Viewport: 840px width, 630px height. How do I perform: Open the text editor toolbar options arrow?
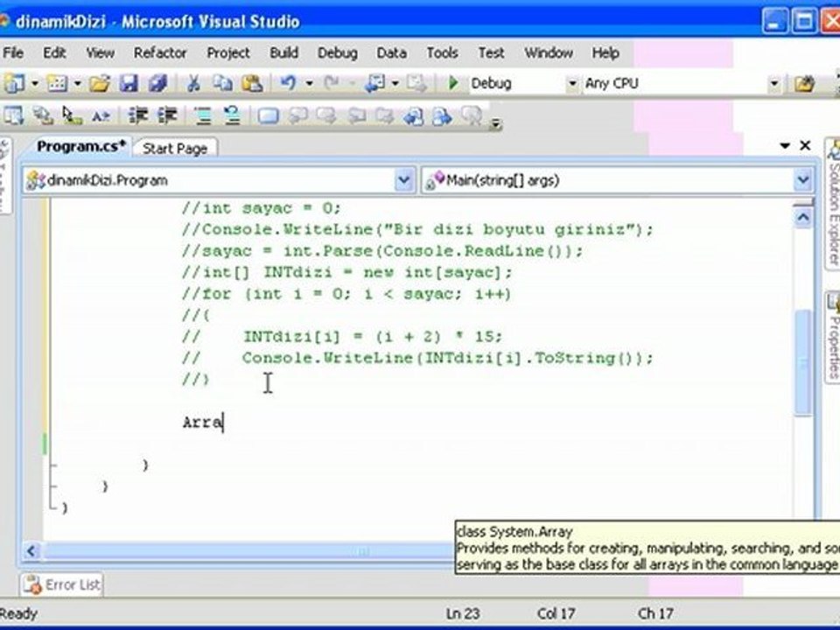click(496, 123)
